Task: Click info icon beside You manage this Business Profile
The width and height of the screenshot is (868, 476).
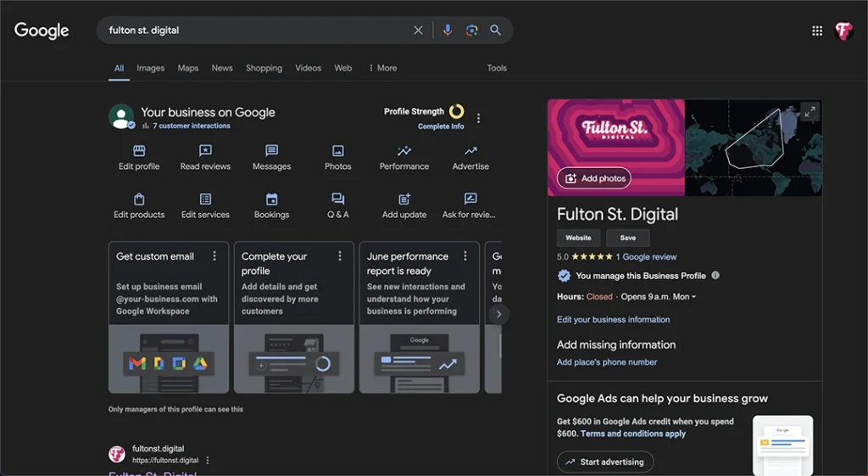Action: point(715,276)
